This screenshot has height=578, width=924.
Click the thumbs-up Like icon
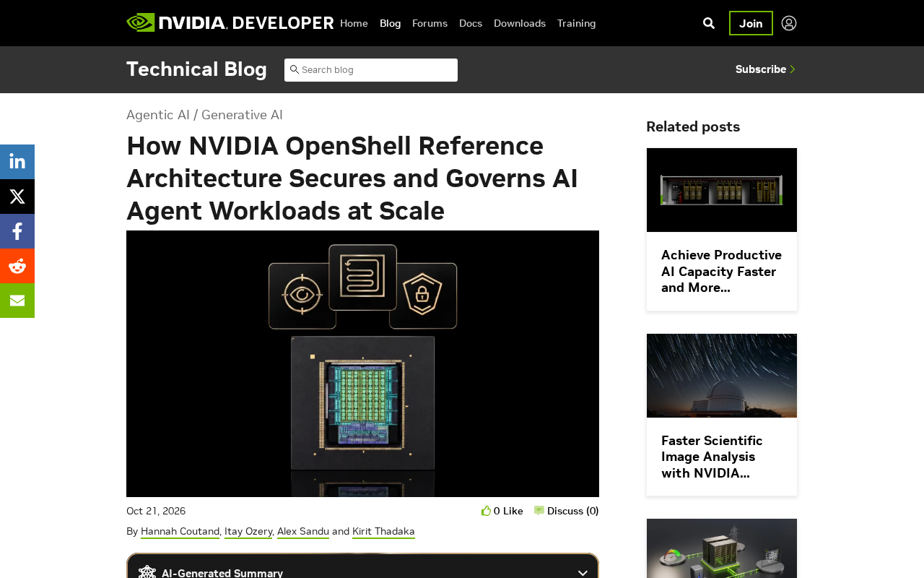(x=486, y=511)
